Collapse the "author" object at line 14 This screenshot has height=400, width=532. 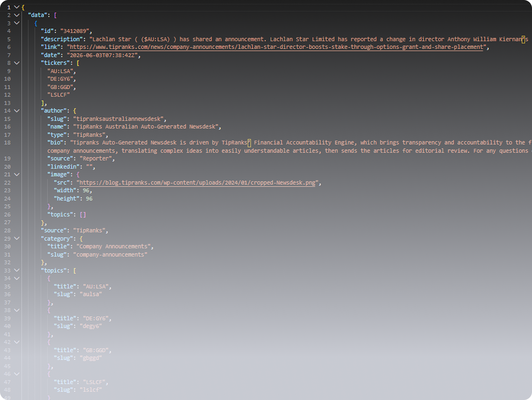click(17, 111)
